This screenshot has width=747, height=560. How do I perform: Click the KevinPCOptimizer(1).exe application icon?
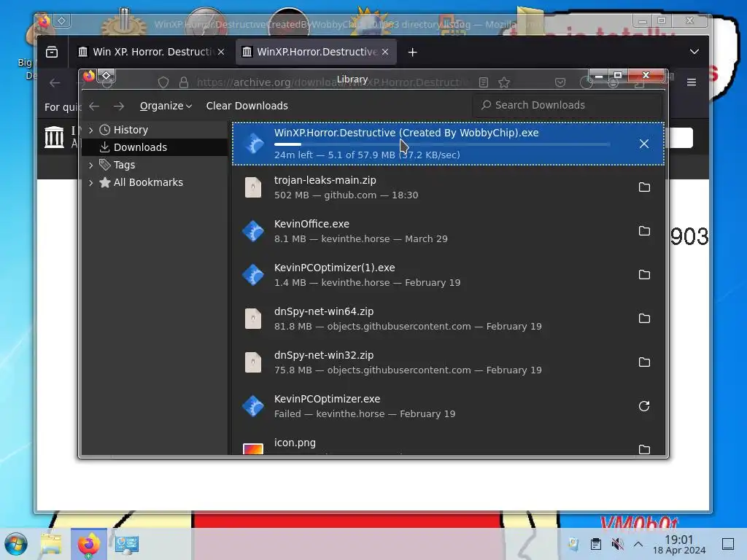(253, 275)
